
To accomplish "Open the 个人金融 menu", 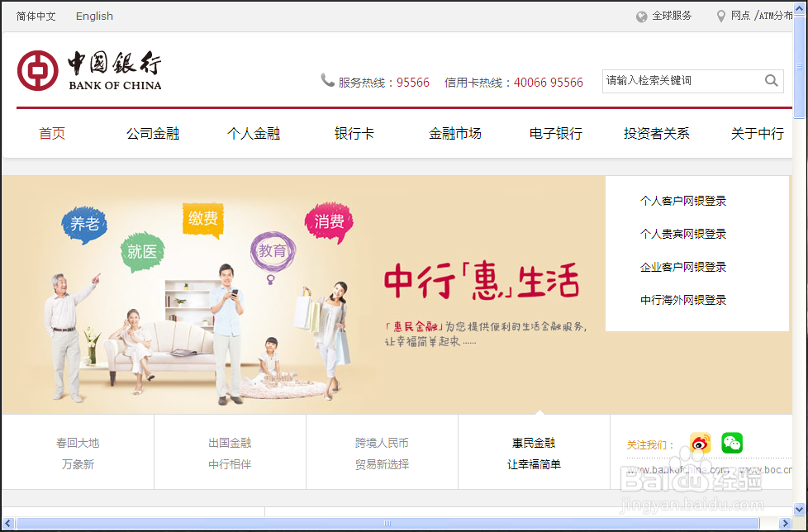I will tap(254, 134).
